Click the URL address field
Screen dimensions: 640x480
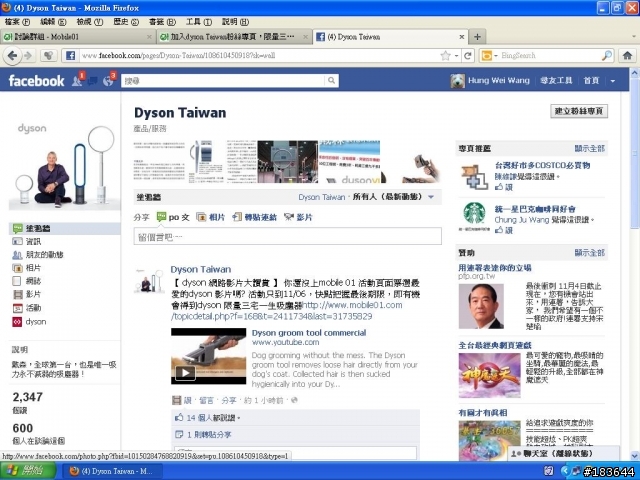tap(259, 56)
